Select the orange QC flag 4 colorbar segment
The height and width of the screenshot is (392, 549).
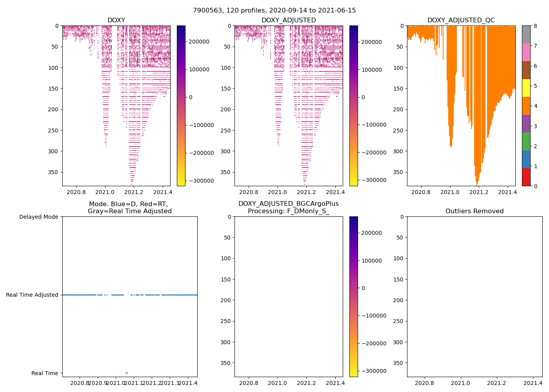coord(526,106)
